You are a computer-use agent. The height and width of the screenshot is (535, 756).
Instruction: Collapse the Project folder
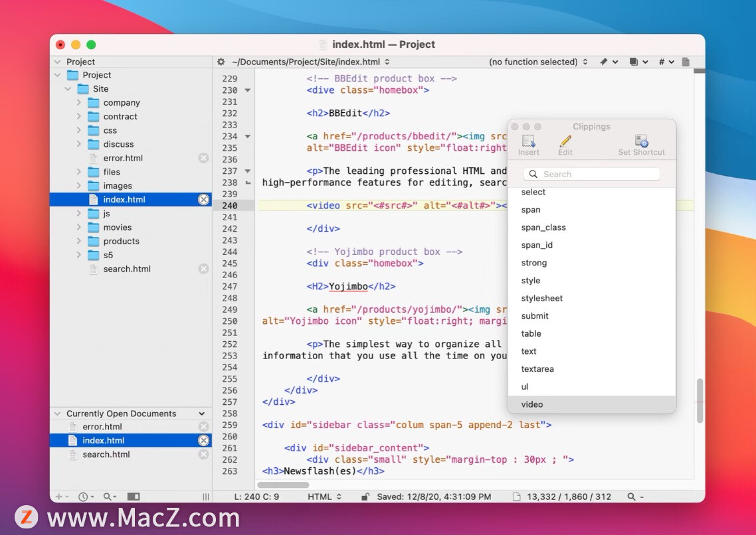[57, 75]
